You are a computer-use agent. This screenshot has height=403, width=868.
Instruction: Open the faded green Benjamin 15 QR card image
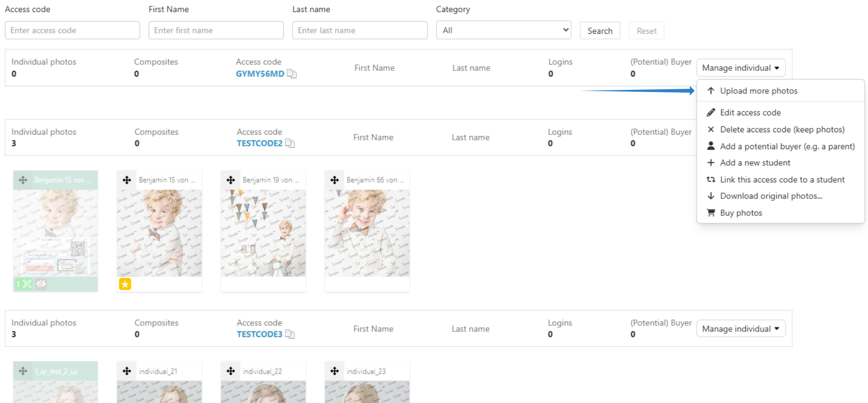(56, 233)
